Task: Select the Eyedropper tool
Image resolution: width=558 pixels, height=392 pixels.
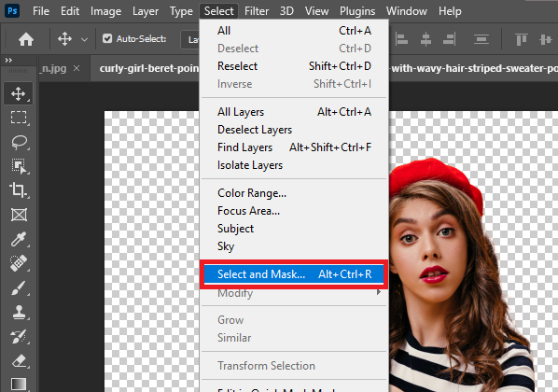Action: [x=18, y=239]
